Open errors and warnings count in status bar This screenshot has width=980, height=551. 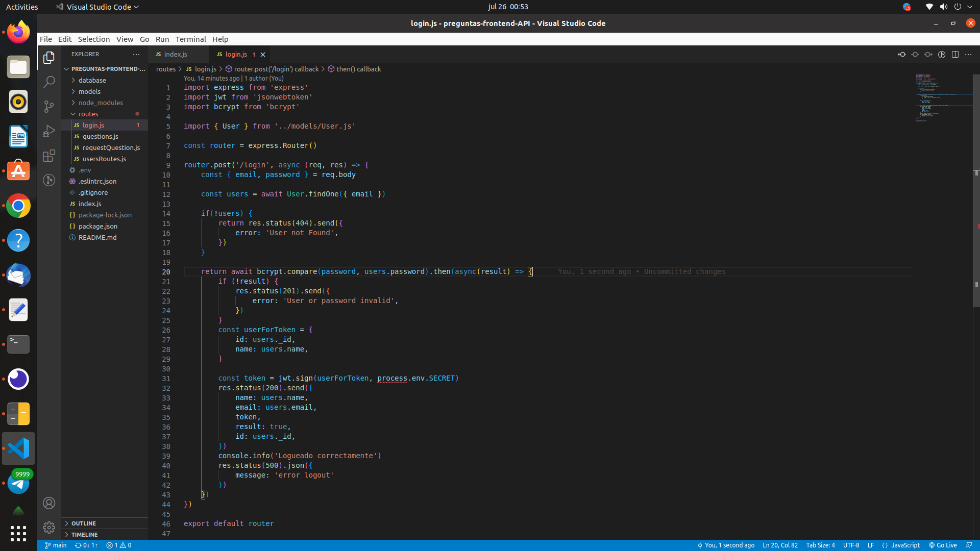119,545
